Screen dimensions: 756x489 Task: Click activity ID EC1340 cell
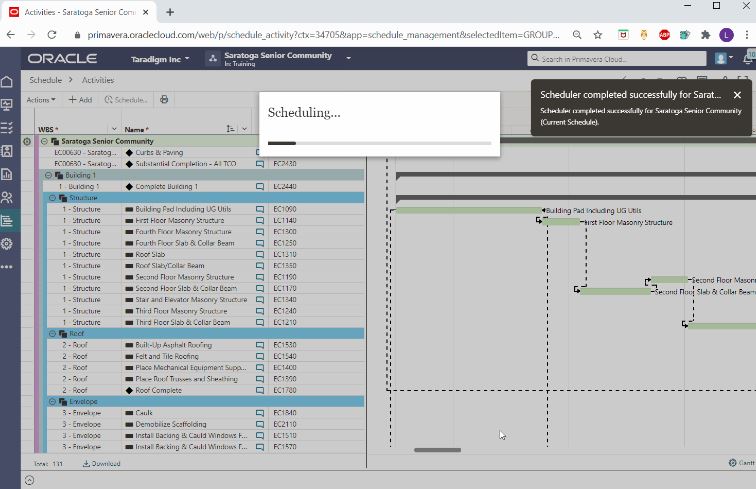[x=285, y=300]
